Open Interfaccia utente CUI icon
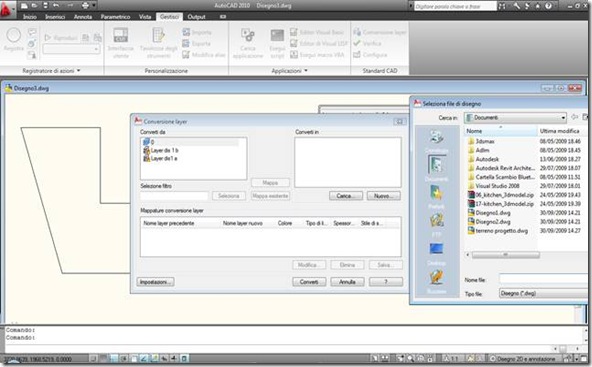The image size is (592, 367). point(120,35)
